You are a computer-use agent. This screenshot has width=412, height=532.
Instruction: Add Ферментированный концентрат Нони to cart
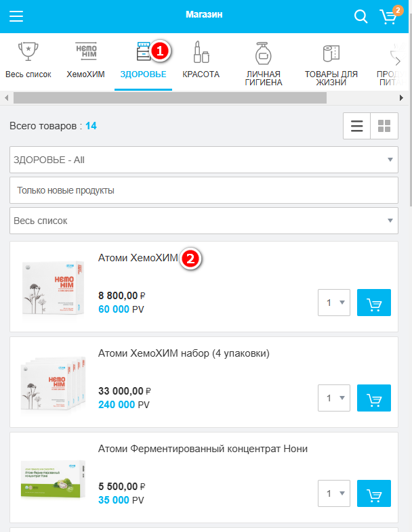[x=374, y=493]
